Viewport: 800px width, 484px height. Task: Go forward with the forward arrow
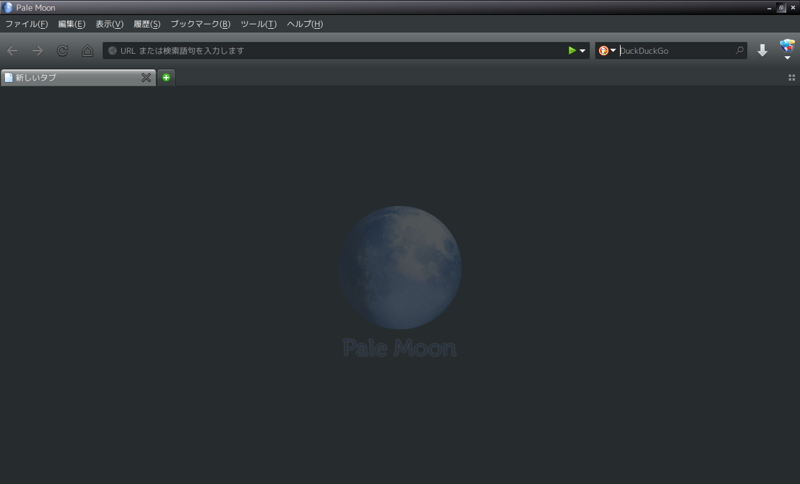pos(37,50)
